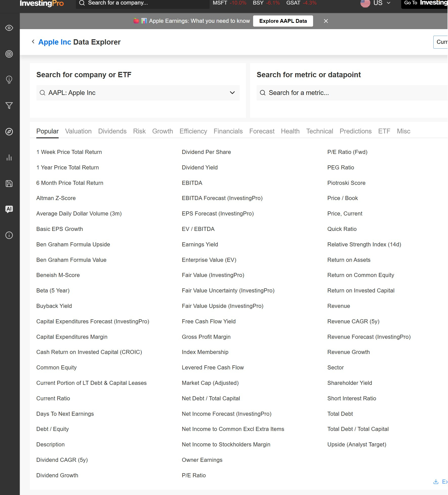Click the US flag icon
The width and height of the screenshot is (448, 495).
click(x=365, y=3)
